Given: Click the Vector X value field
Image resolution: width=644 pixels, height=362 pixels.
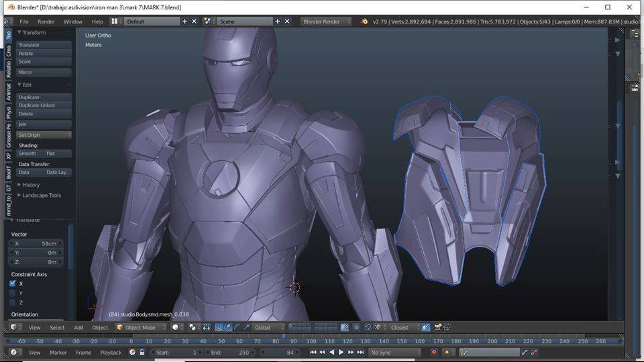Looking at the screenshot, I should tap(37, 243).
